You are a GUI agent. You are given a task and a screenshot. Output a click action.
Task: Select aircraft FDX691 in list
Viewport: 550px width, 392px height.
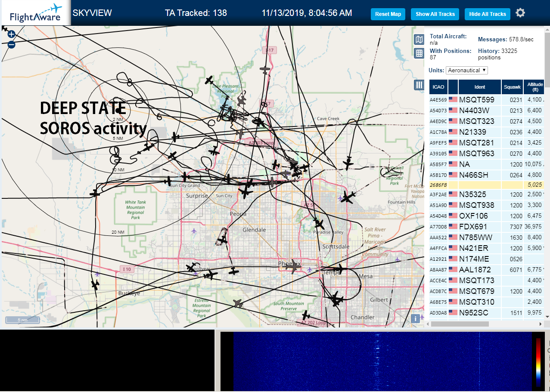[x=487, y=227]
